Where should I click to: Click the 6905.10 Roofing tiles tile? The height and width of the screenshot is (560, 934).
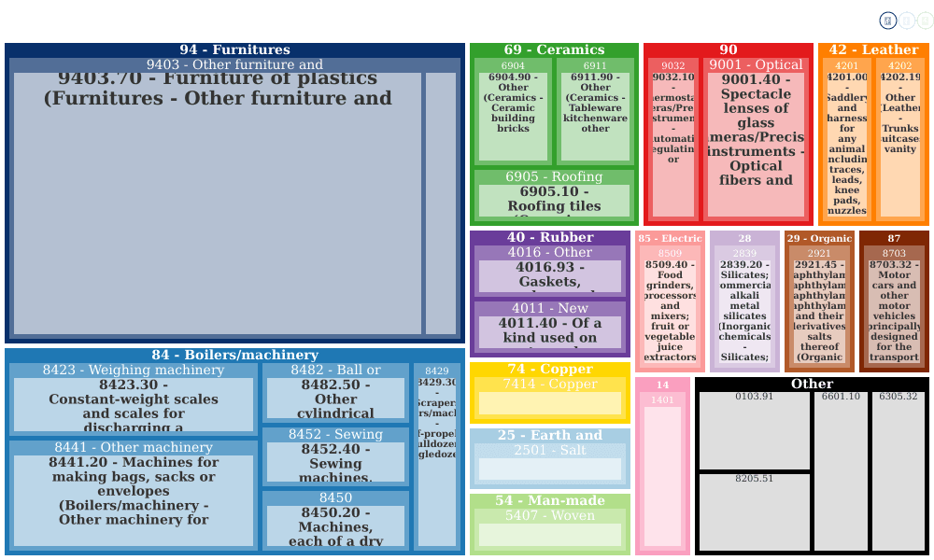554,201
